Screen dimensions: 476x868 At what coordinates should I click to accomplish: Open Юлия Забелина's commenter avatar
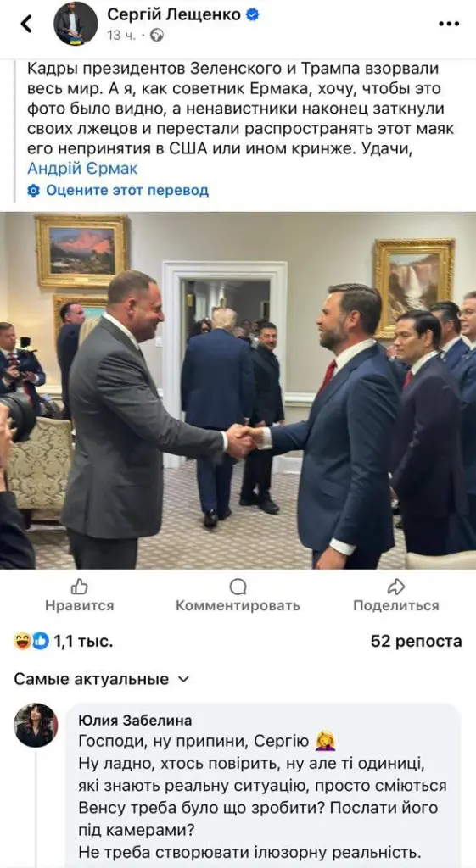36,726
